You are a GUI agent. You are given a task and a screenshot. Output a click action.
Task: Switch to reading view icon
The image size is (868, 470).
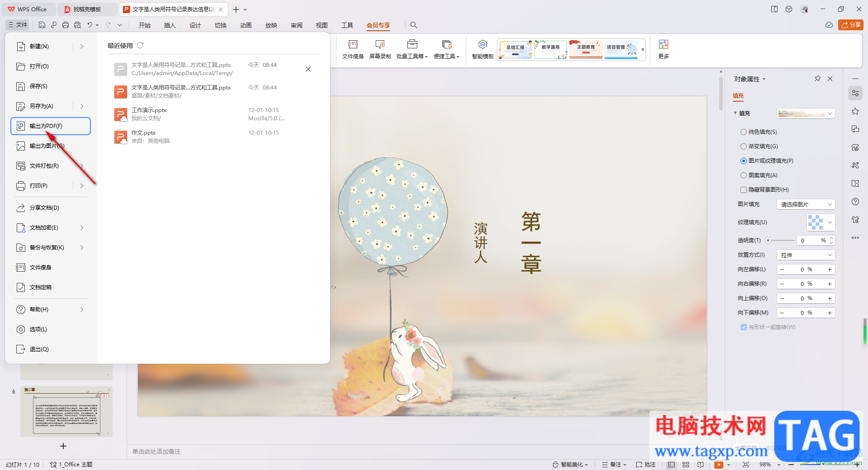[700, 465]
